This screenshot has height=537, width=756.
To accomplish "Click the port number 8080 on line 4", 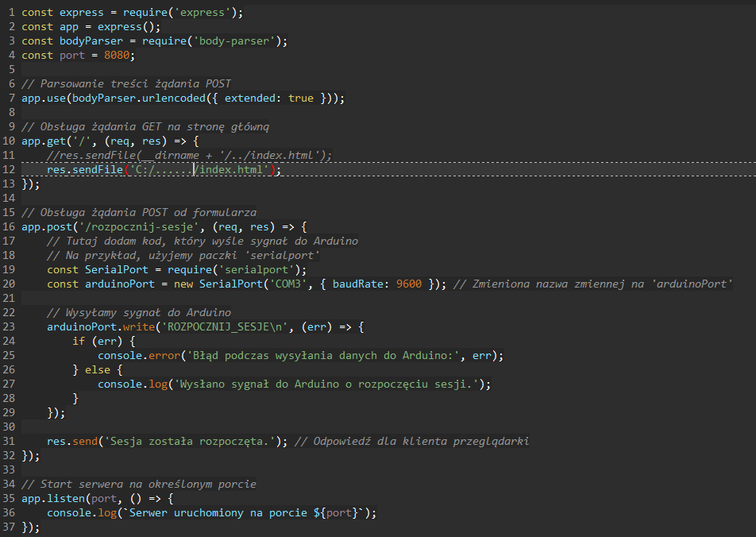I will pos(115,55).
